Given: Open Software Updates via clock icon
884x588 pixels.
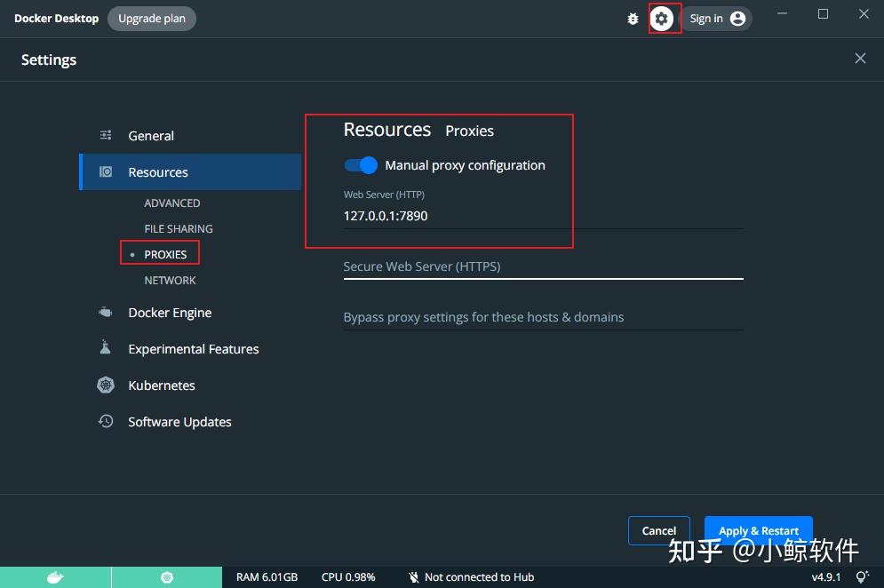Looking at the screenshot, I should [x=106, y=421].
